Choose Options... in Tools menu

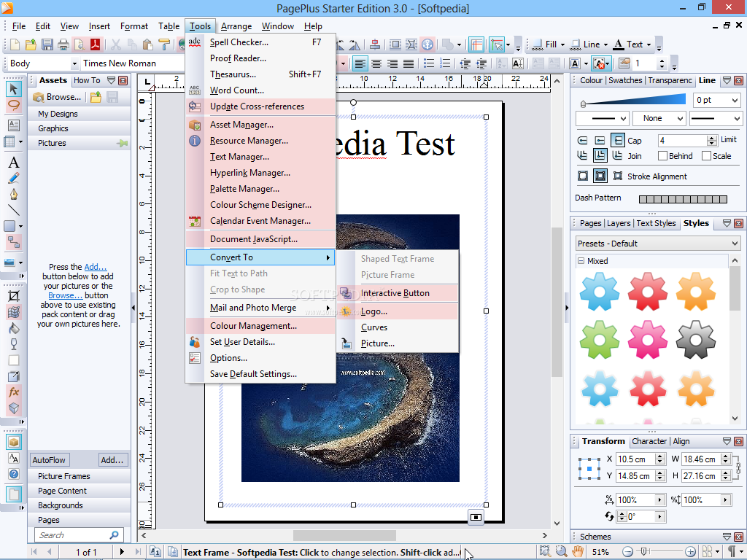(260, 358)
